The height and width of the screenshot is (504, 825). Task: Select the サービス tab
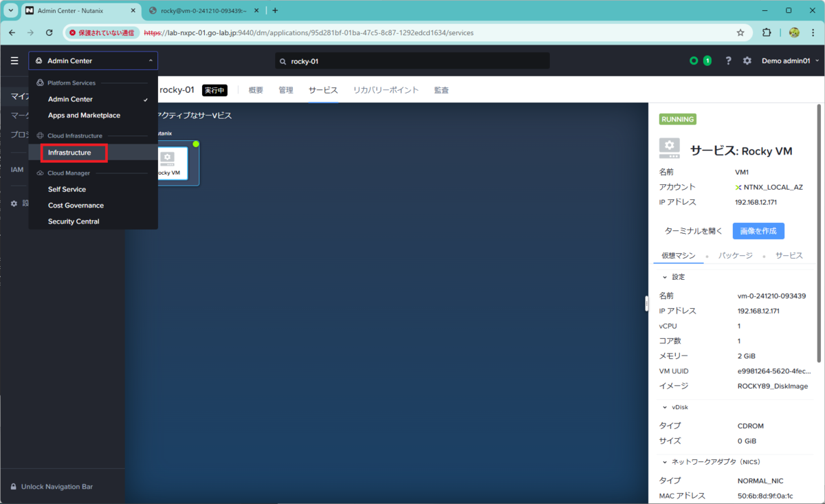pos(323,90)
